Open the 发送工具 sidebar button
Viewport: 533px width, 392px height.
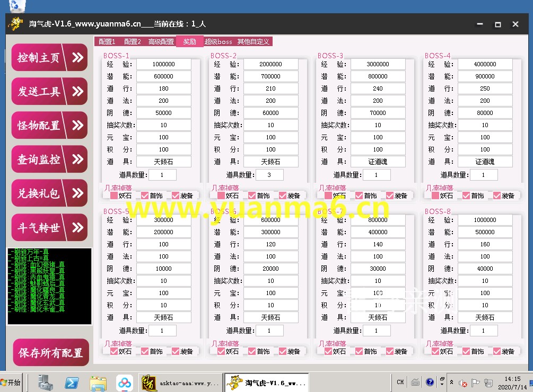click(x=49, y=91)
